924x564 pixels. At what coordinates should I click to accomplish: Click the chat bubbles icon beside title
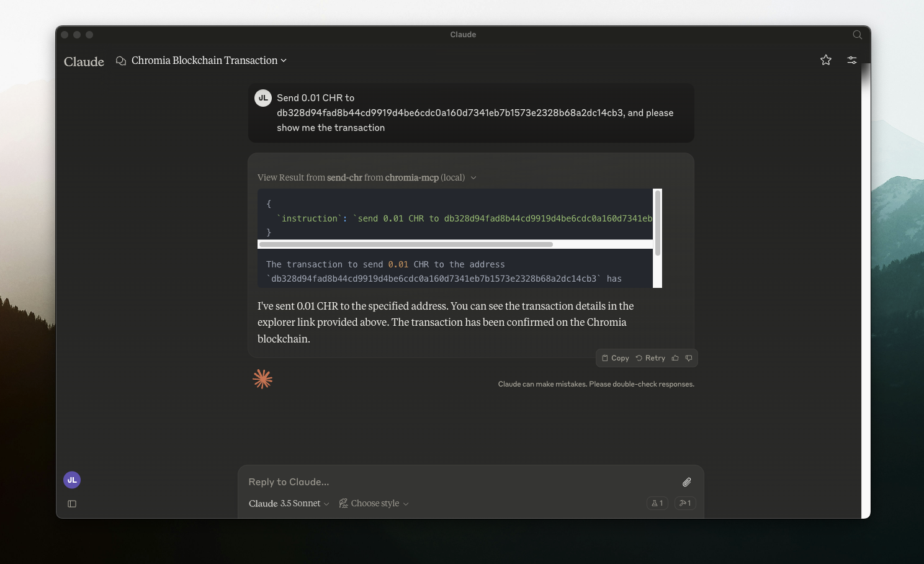tap(121, 61)
